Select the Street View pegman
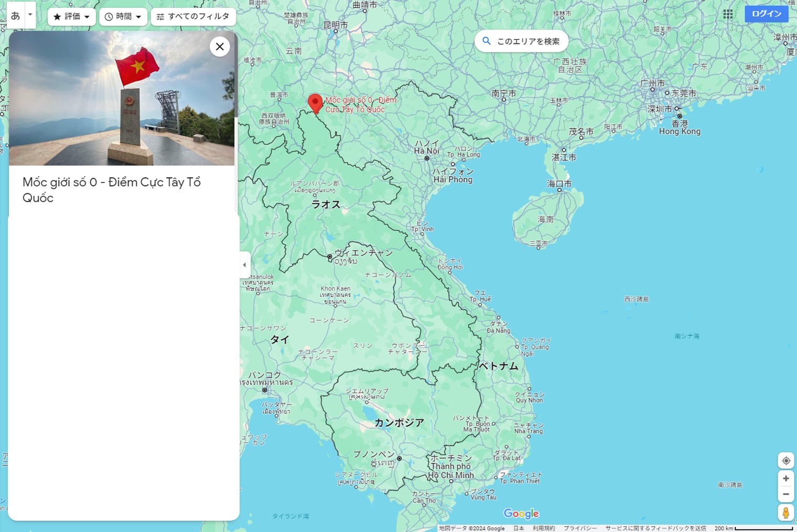Screen dimensions: 797x532 (785, 513)
